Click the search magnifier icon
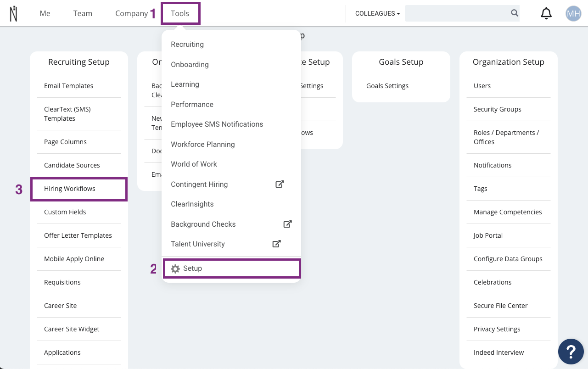Viewport: 588px width, 369px height. point(515,13)
